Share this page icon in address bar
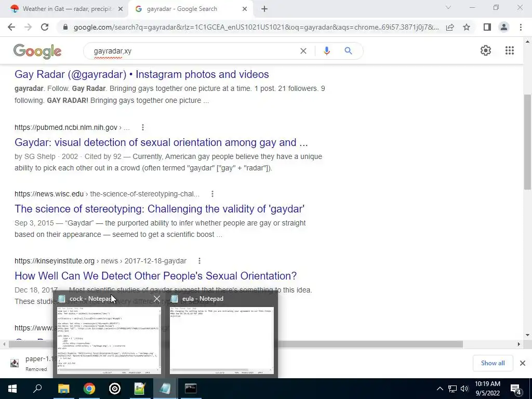532x399 pixels. pos(450,27)
